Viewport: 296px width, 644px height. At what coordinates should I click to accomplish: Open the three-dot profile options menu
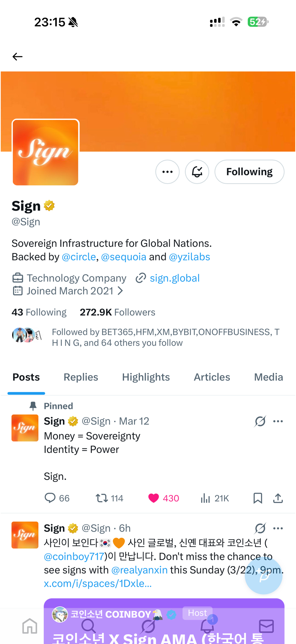tap(167, 172)
